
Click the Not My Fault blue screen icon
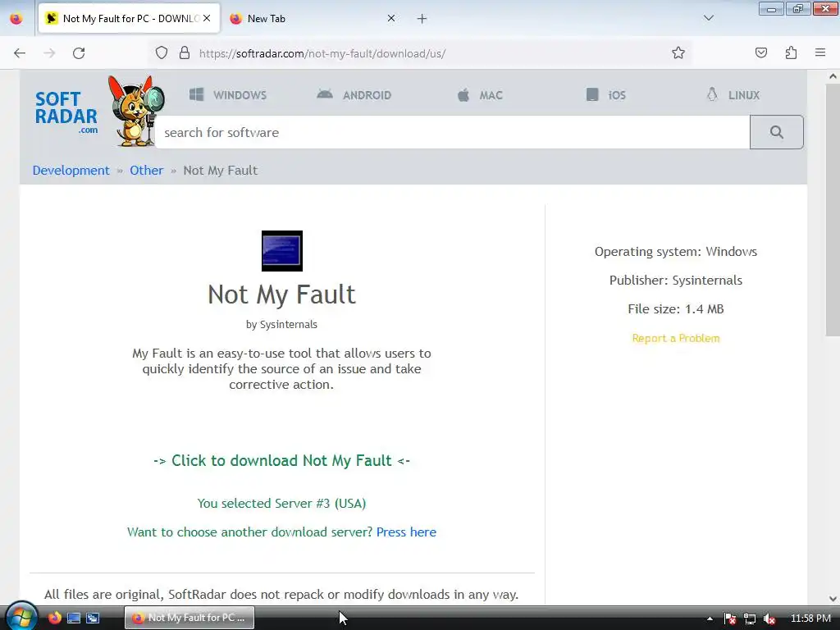pos(282,251)
